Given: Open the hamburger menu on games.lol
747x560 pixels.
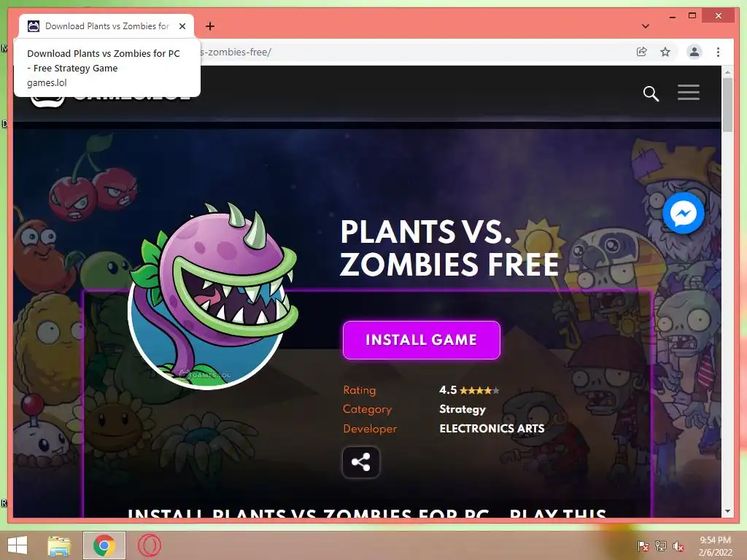Looking at the screenshot, I should click(x=689, y=93).
